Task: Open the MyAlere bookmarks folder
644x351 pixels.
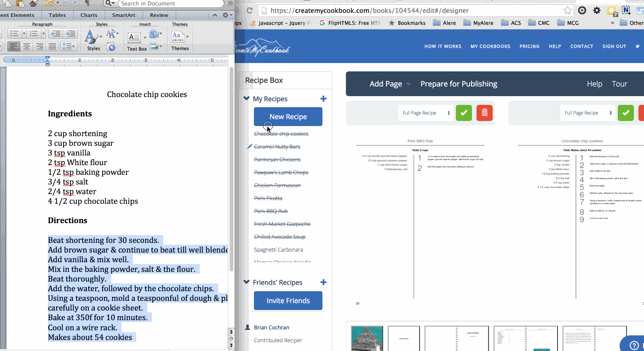Action: [x=479, y=23]
